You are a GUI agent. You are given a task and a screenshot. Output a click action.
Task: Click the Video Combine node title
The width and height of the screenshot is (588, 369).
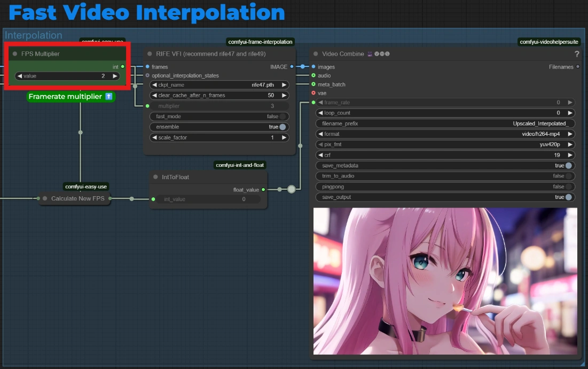coord(343,53)
